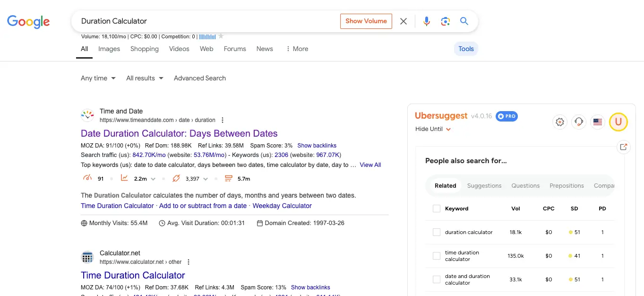Image resolution: width=644 pixels, height=296 pixels.
Task: Sort the keyword table by CPC column
Action: (x=549, y=209)
